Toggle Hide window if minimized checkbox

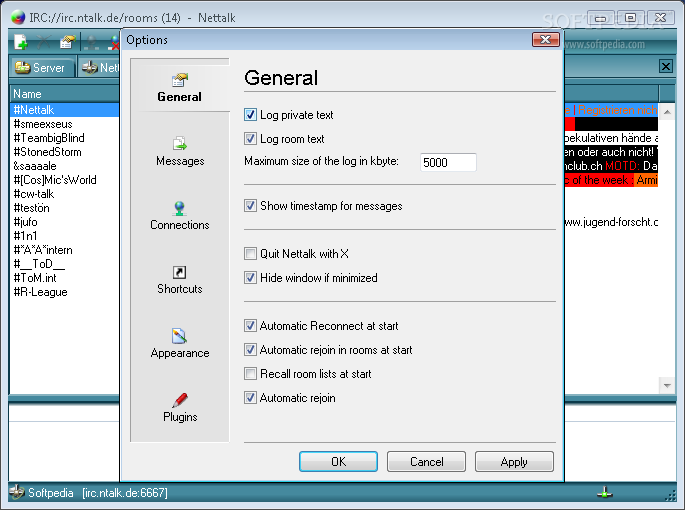[x=250, y=278]
